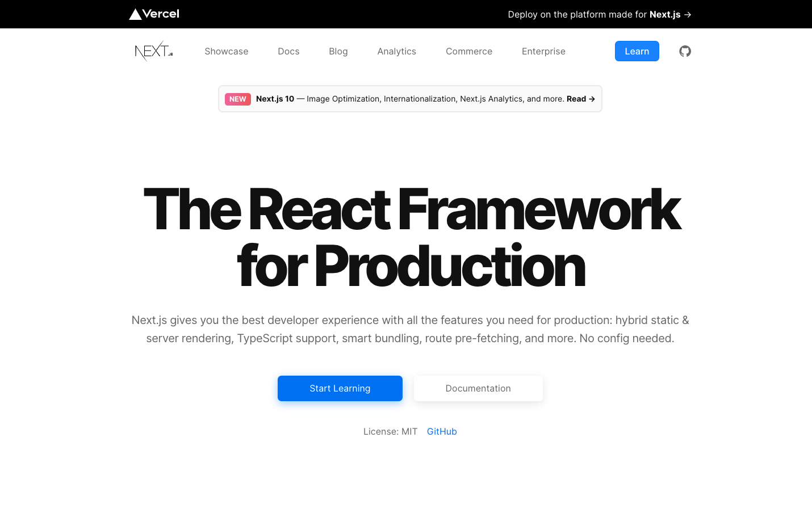Go to the Next.js logo home link
Screen dimensions: 812x509
tap(154, 51)
